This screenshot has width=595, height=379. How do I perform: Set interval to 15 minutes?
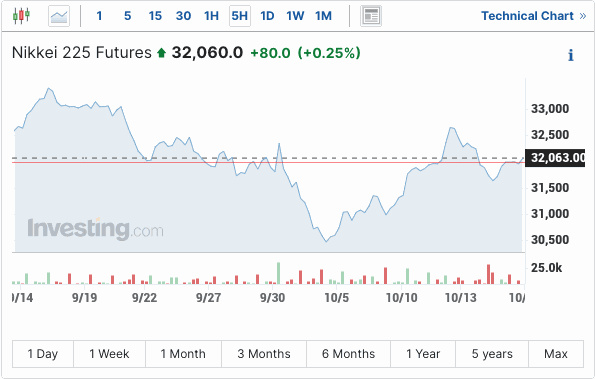tap(155, 16)
